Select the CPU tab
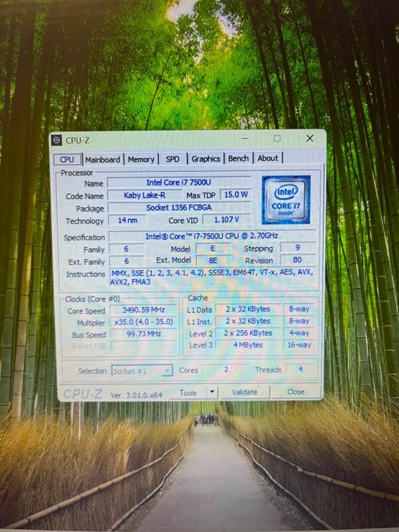The height and width of the screenshot is (532, 399). 67,160
